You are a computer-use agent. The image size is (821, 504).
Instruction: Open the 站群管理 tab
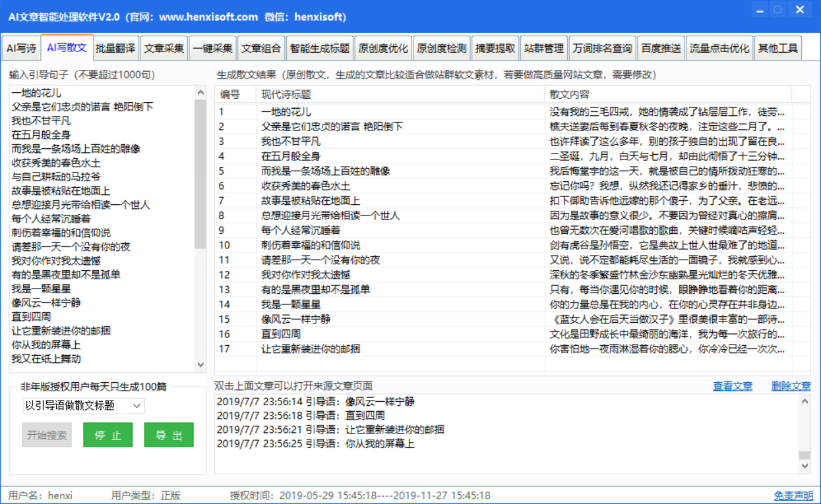coord(544,49)
